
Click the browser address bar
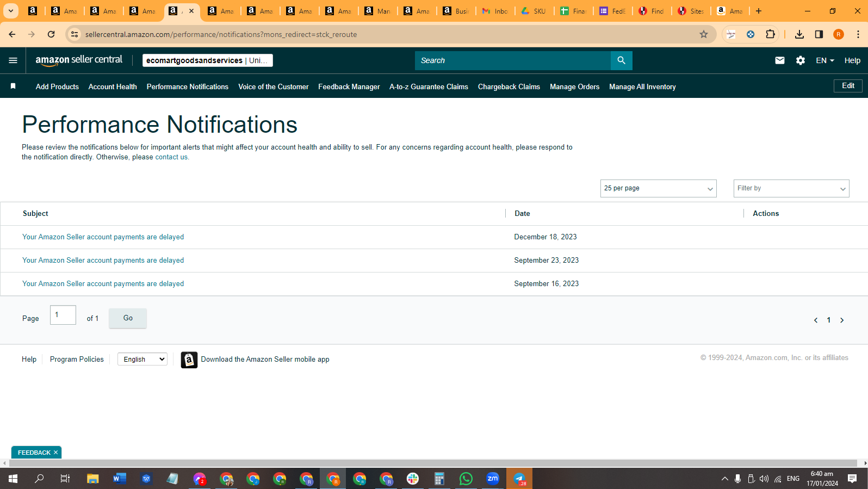click(x=389, y=34)
